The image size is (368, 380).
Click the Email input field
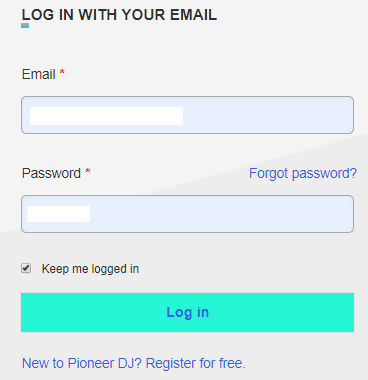pos(187,115)
